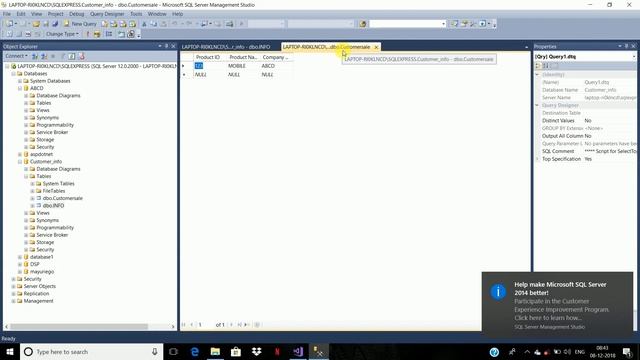Viewport: 640px width, 360px height.
Task: Collapse the ABCD database node
Action: tap(20, 89)
